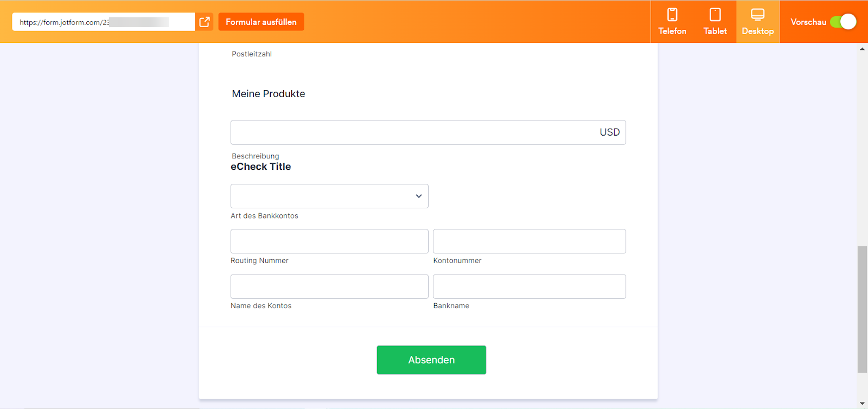This screenshot has width=868, height=409.
Task: Click the vertical scrollbar thumb
Action: point(862,309)
